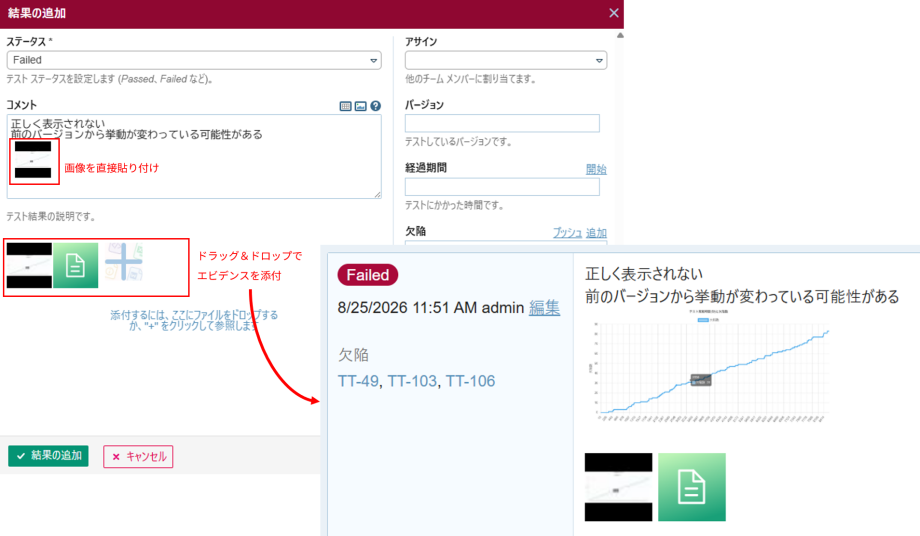
Task: Click the chart image in result comment
Action: coord(709,365)
